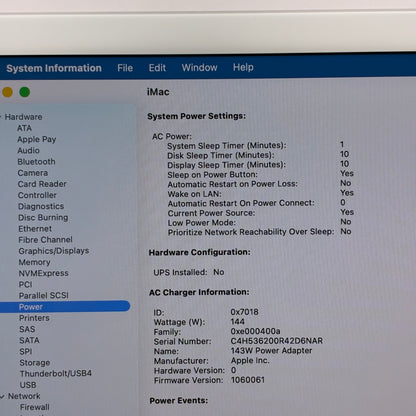Click the Hardware Version row
416x416 pixels.
coord(195,370)
